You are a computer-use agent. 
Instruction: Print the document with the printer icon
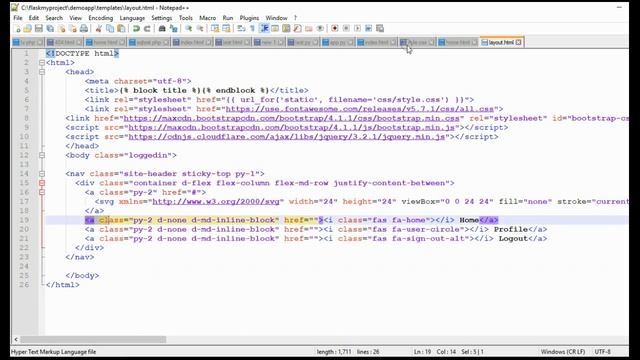84,29
